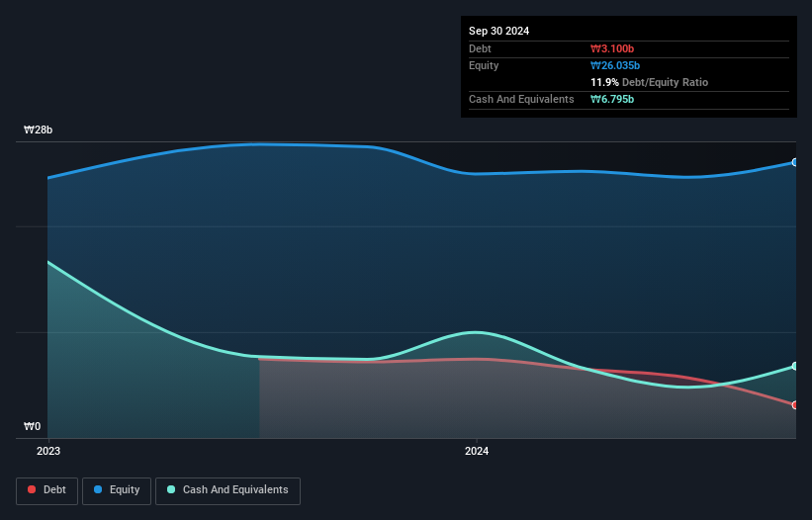
Task: Click the ₩3.100b debt value
Action: [612, 48]
